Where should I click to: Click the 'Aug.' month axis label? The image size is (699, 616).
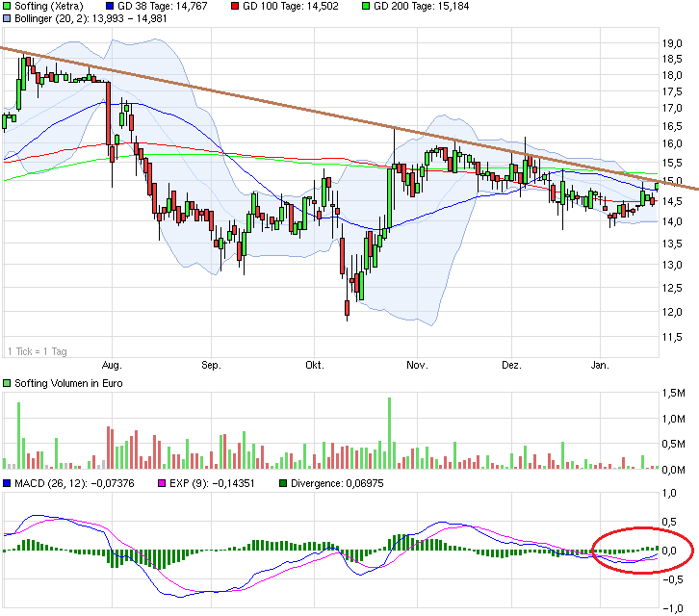pyautogui.click(x=112, y=366)
